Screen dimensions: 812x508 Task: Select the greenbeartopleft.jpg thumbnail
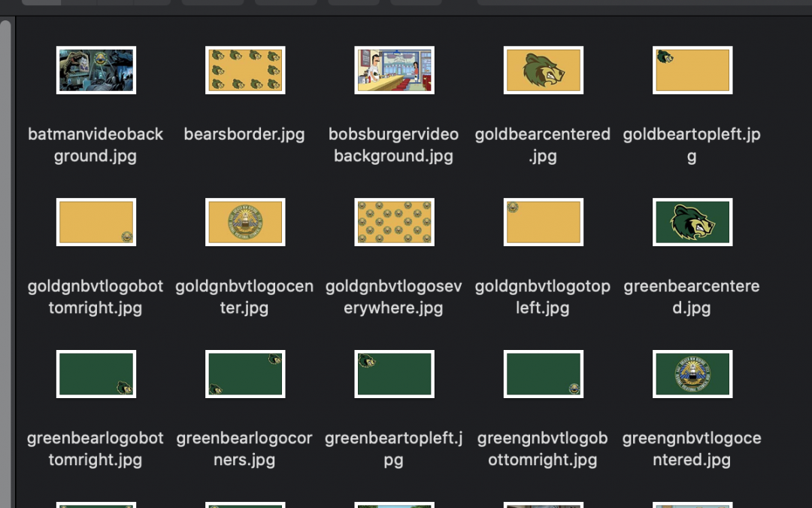[395, 374]
